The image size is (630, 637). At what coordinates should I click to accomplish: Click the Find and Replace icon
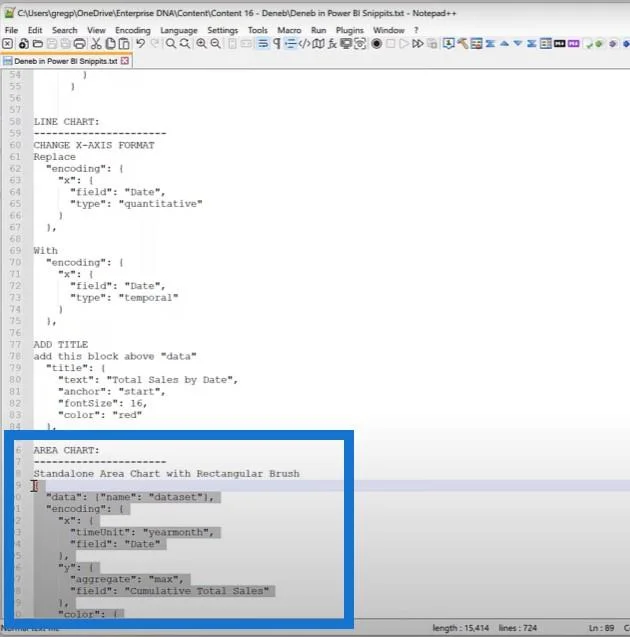pos(185,43)
